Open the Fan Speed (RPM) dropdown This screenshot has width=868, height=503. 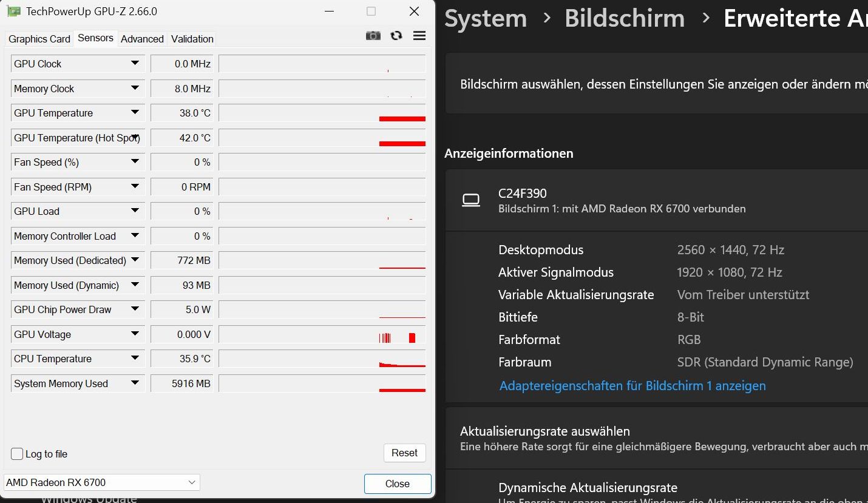(x=135, y=187)
